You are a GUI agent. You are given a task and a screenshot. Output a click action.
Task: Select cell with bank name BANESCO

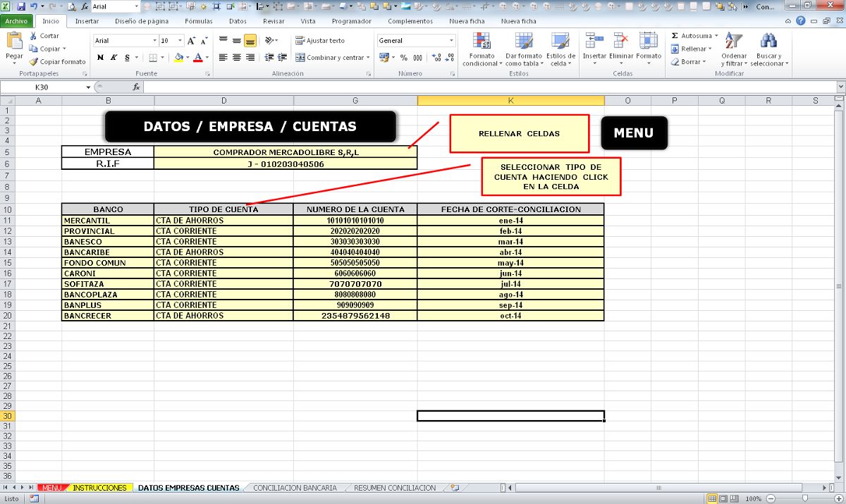coord(108,242)
